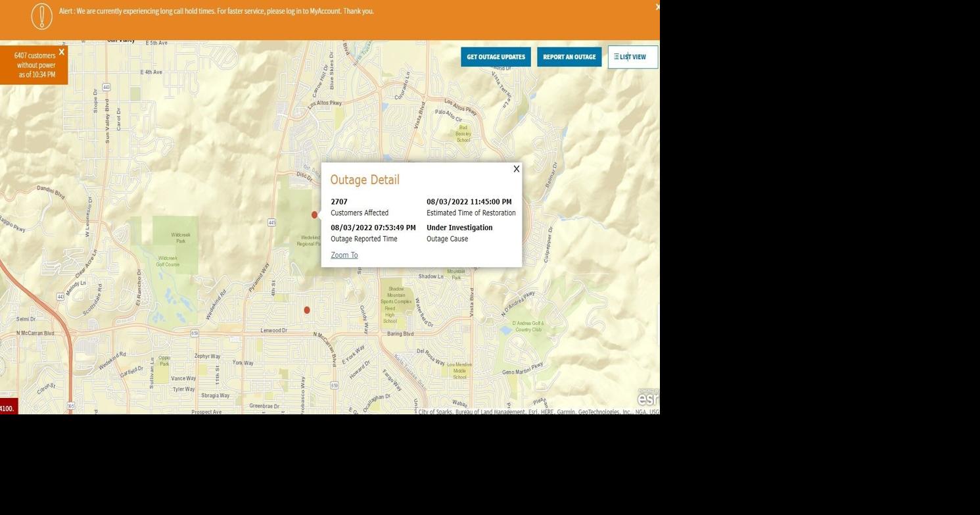980x515 pixels.
Task: Click the 2707 customers affected value
Action: click(338, 201)
